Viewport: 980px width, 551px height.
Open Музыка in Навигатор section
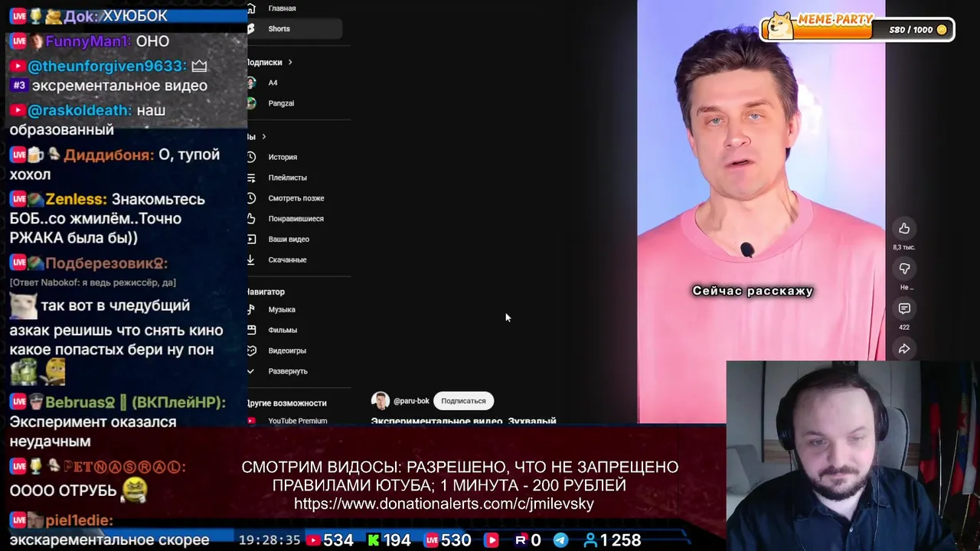tap(282, 310)
